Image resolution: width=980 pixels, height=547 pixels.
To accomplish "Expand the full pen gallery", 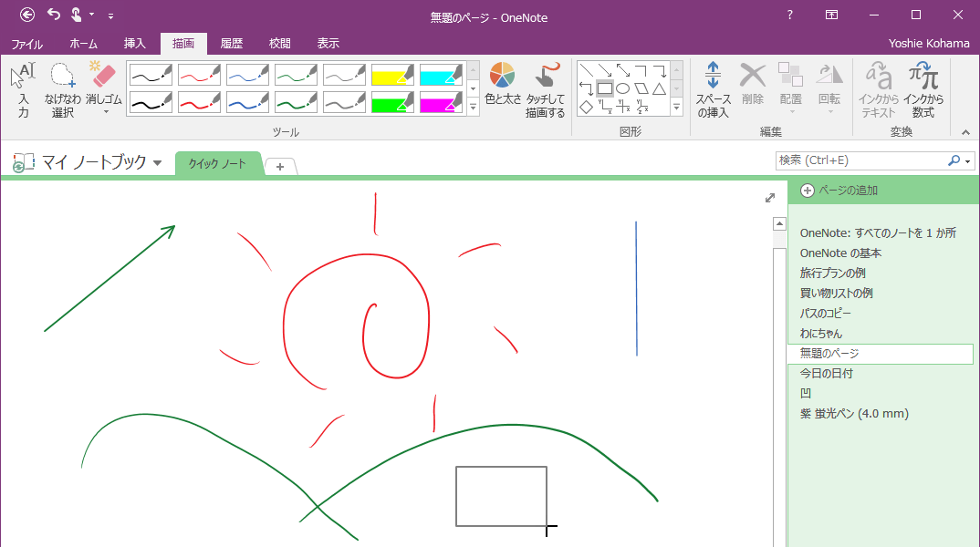I will (474, 108).
